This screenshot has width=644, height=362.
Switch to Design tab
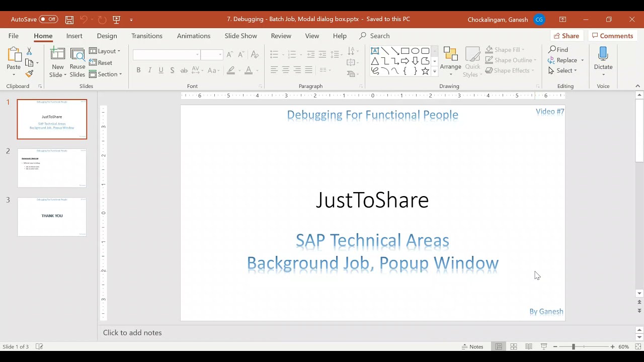coord(107,36)
